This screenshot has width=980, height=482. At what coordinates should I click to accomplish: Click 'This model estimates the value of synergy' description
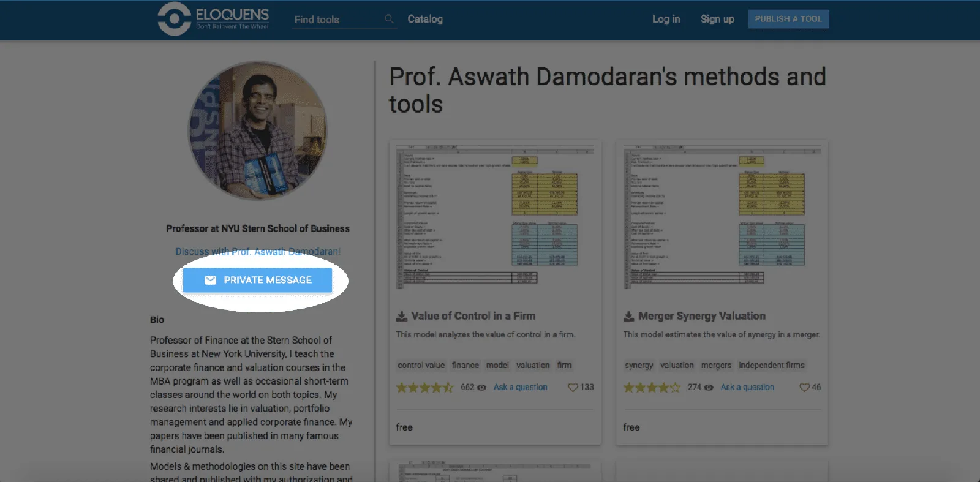722,335
